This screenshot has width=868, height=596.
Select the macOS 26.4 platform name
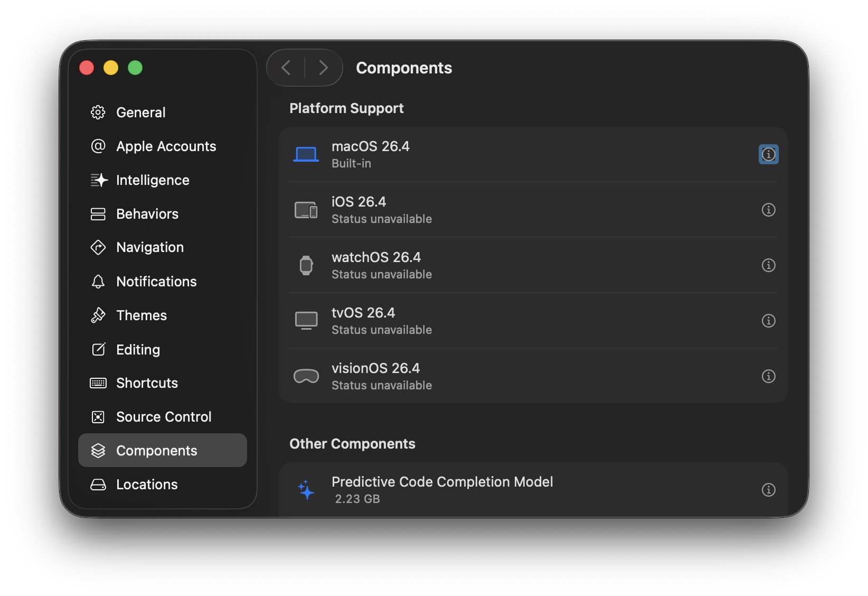point(371,146)
